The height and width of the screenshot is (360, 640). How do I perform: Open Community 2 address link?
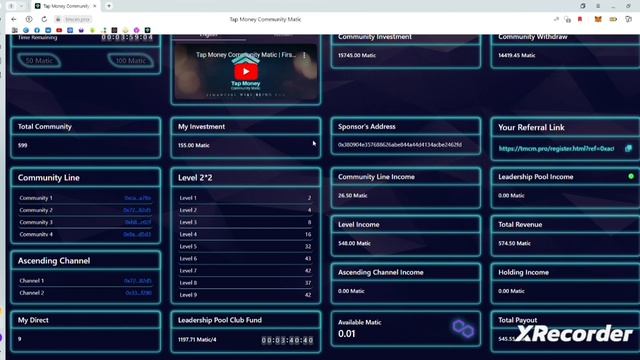[x=137, y=210]
